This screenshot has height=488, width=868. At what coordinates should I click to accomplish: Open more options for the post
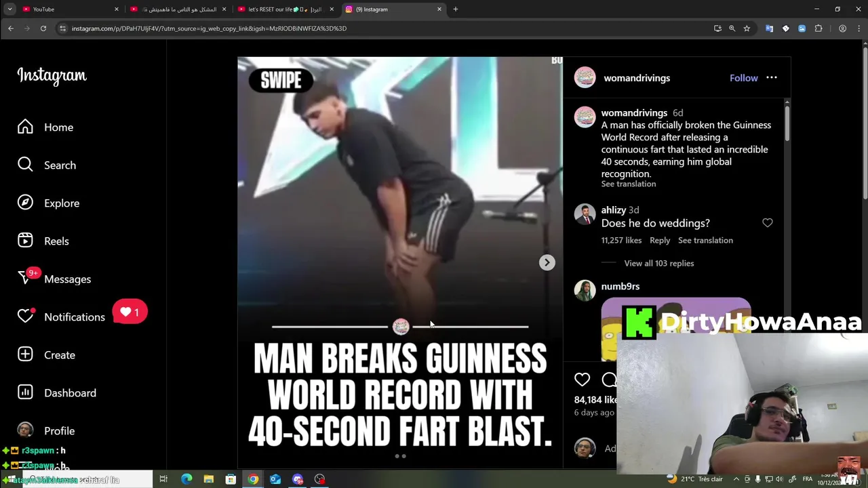[772, 78]
